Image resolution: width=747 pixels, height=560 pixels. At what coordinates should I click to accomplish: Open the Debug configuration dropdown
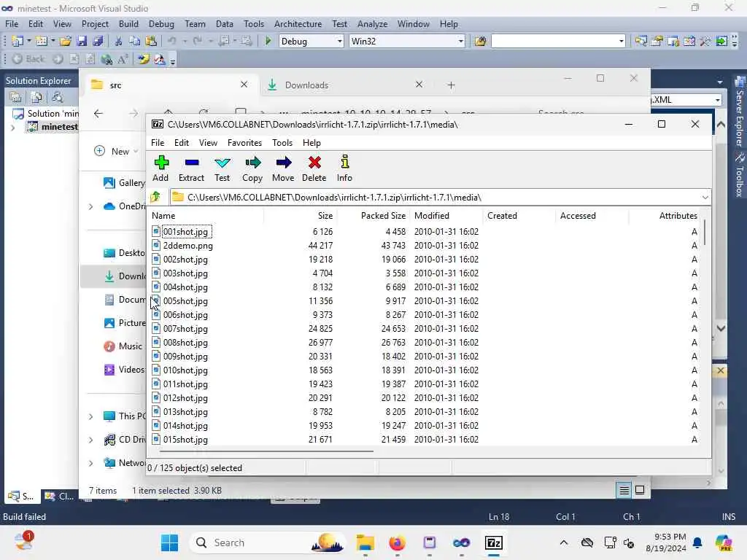(x=340, y=42)
